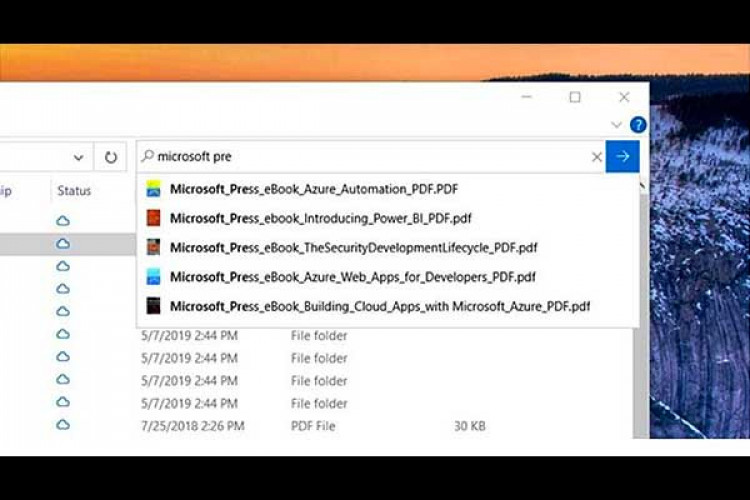
Task: Click the Azure Web Apps PDF icon
Action: pos(153,276)
